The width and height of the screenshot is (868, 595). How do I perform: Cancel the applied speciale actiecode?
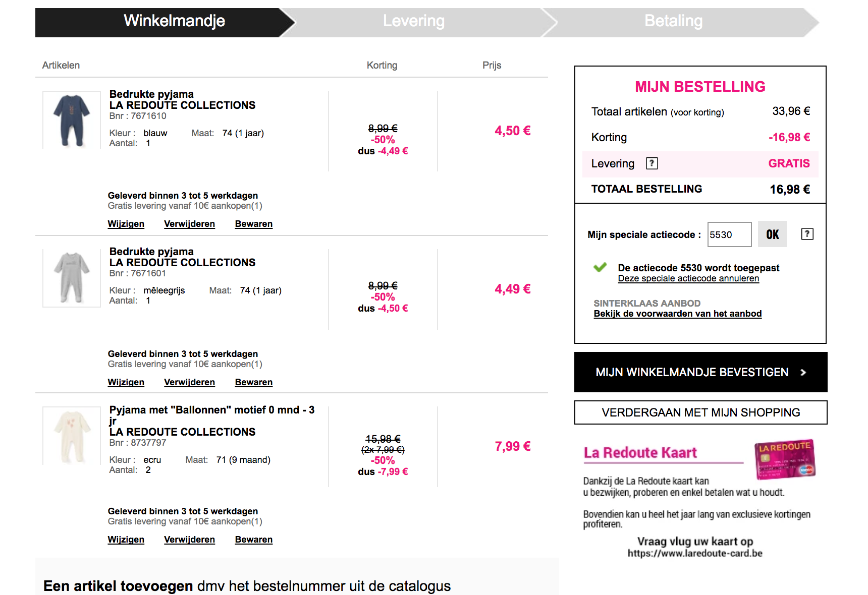click(x=688, y=278)
